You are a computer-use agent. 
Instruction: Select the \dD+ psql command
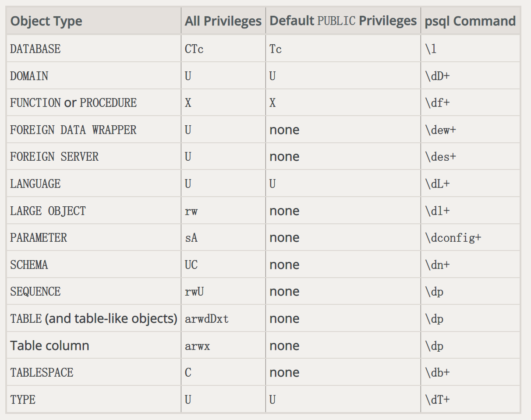(437, 76)
